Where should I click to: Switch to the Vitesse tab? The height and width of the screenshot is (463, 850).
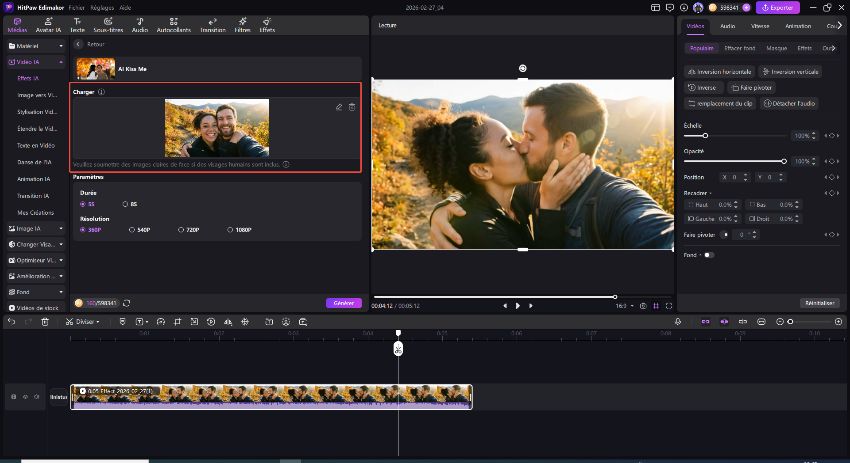(760, 26)
